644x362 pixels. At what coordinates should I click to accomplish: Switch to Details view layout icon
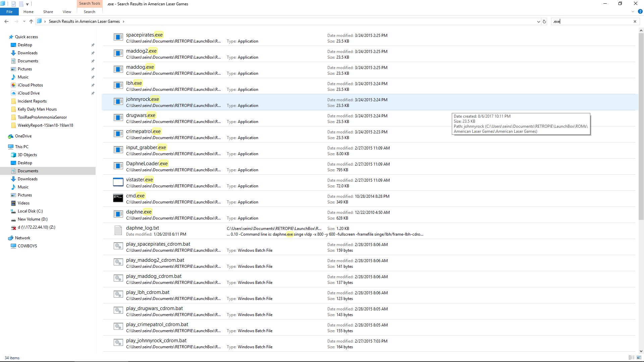point(631,358)
